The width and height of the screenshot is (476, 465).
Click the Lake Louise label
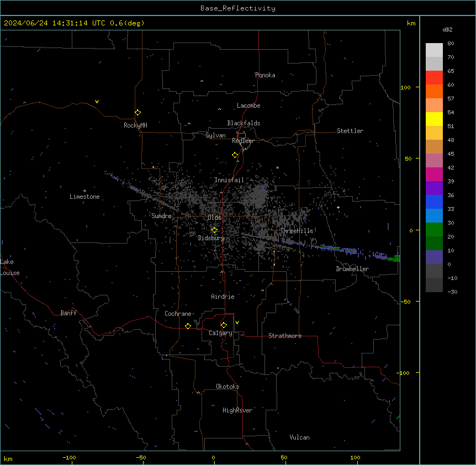tap(10, 267)
